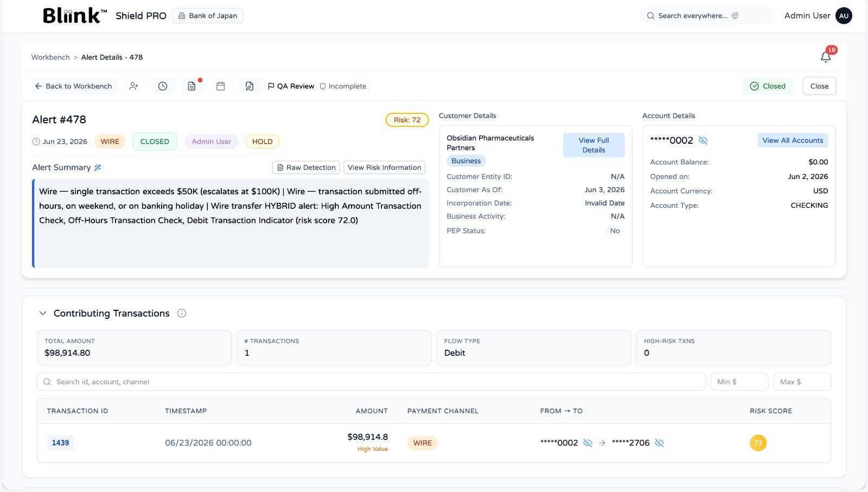Screen dimensions: 868x492
Task: Click the CLOSED status tag
Action: [x=155, y=142]
